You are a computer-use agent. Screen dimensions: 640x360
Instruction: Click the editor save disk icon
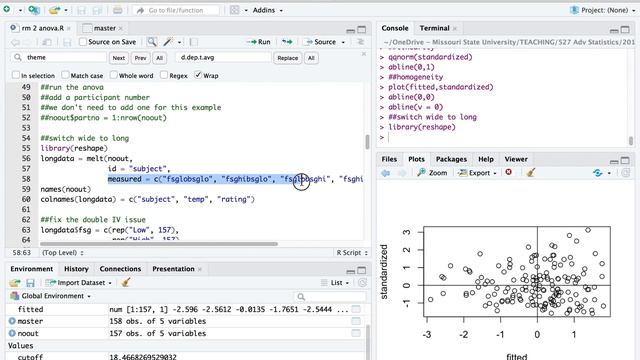click(67, 42)
